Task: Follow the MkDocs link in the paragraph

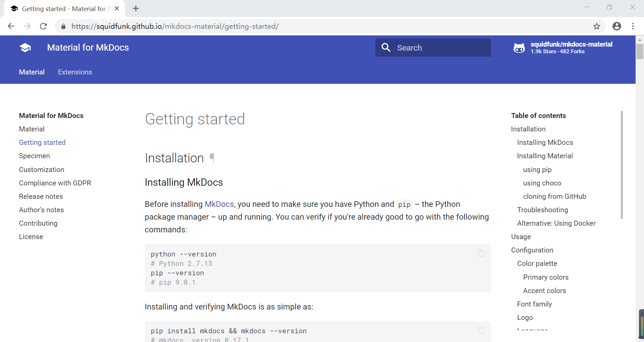Action: [219, 204]
